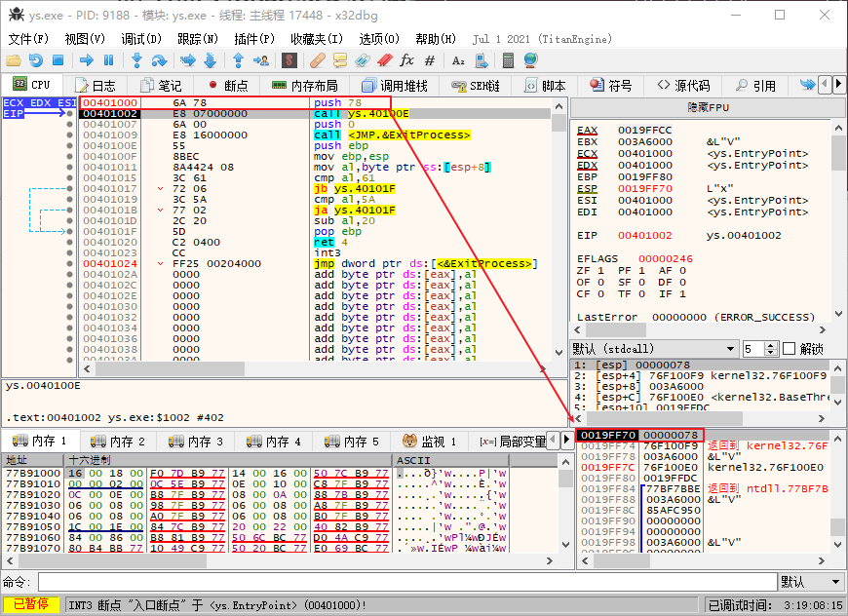Open the Functions fx icon

pyautogui.click(x=407, y=60)
